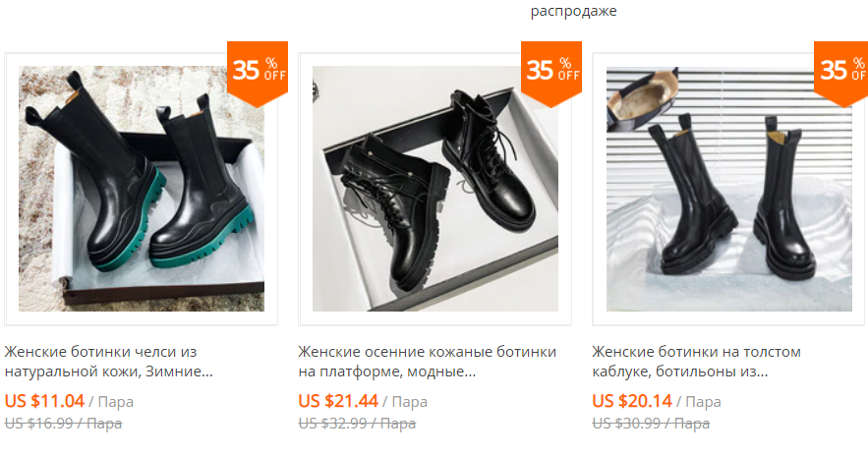Click the crossed-out US $16.99 price
Image resolution: width=868 pixels, height=457 pixels.
pos(63,424)
